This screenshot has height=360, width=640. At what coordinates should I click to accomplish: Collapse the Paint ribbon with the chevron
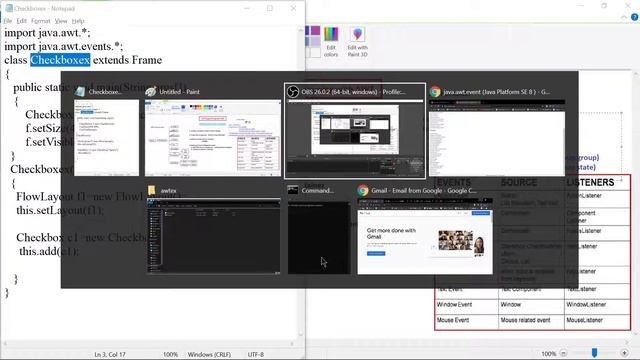(624, 17)
